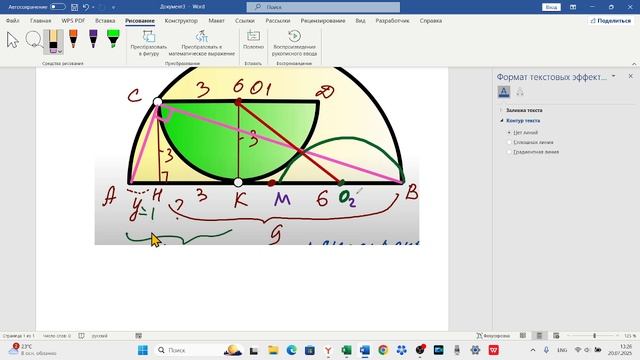Select the 'Сплошная линия' radio button
Screen dimensions: 640x360
tap(509, 142)
